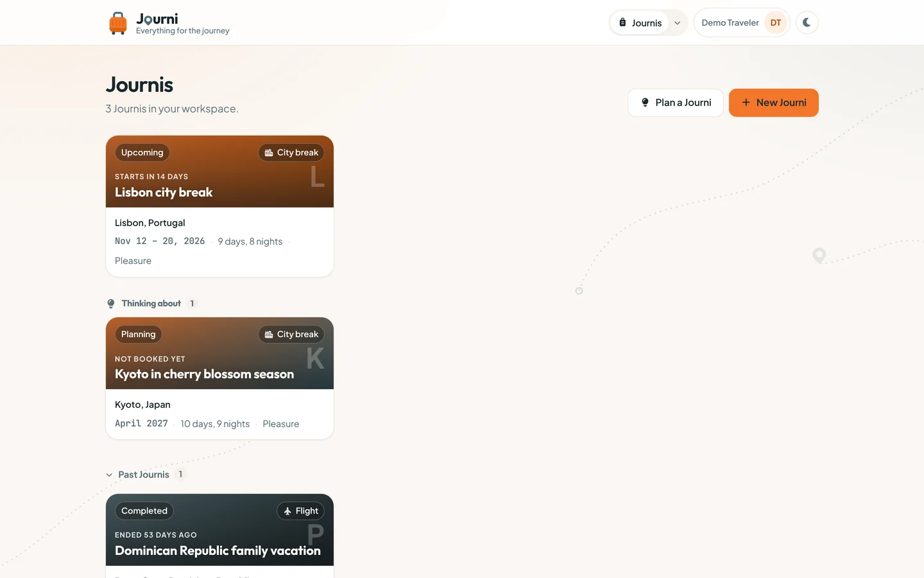924x578 pixels.
Task: Click the April 2027 date text
Action: coord(141,423)
